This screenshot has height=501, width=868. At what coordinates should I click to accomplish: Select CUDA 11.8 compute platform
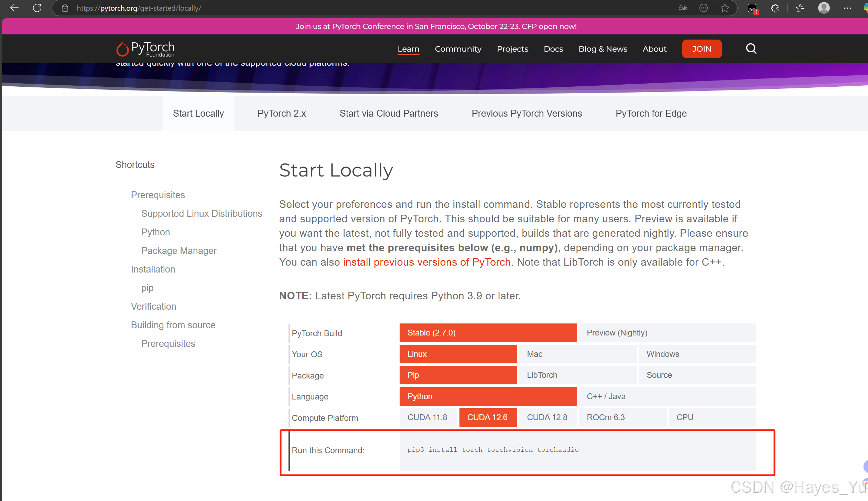click(x=428, y=417)
